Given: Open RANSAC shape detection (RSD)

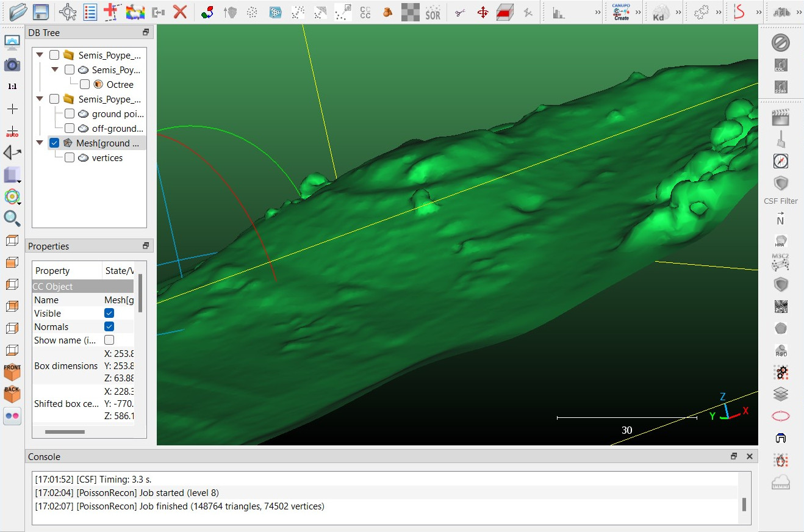Looking at the screenshot, I should (x=781, y=350).
